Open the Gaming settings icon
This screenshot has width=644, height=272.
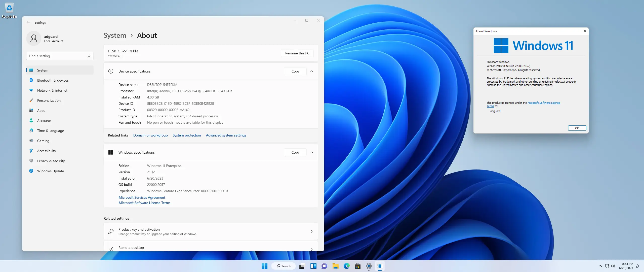[x=31, y=141]
